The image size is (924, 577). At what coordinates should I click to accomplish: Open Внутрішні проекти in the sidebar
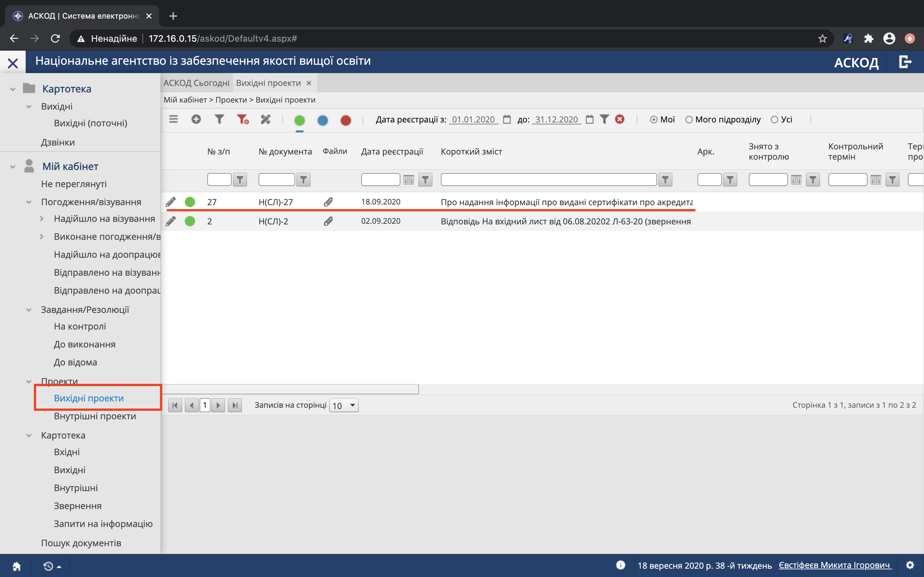point(95,416)
